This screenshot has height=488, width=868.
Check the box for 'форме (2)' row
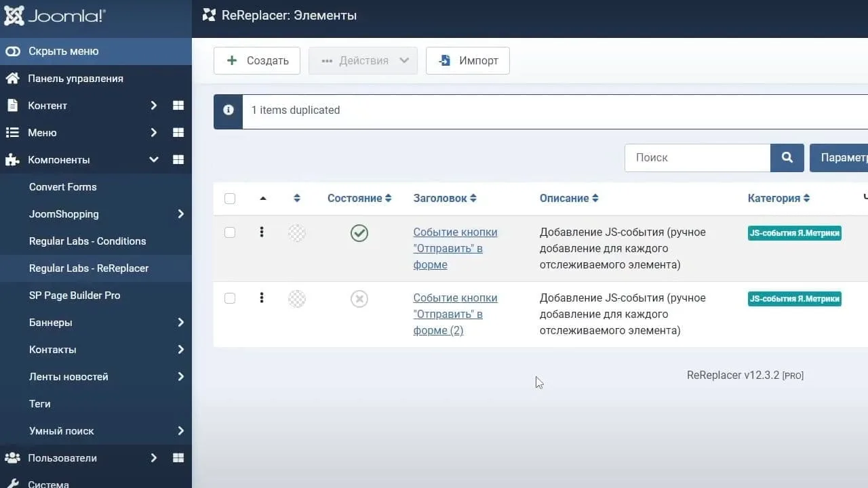coord(230,298)
